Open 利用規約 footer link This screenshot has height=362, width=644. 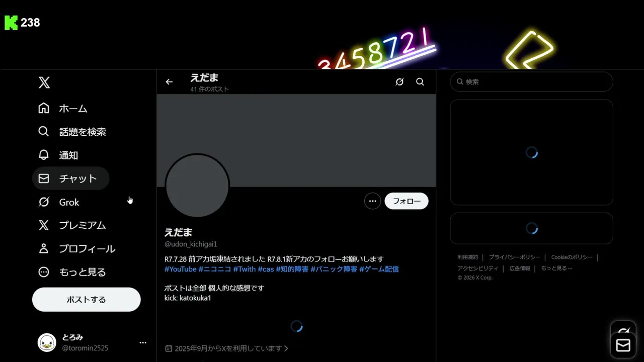pyautogui.click(x=468, y=257)
